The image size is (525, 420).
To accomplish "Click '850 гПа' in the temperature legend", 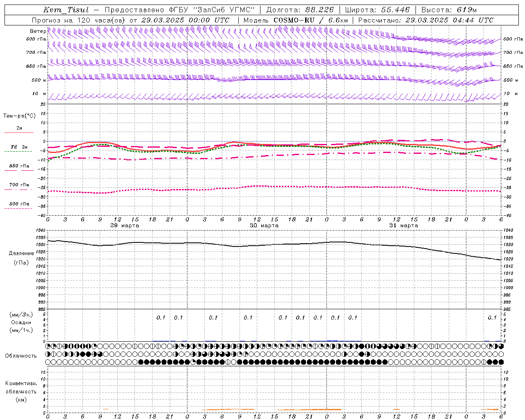I will click(19, 166).
